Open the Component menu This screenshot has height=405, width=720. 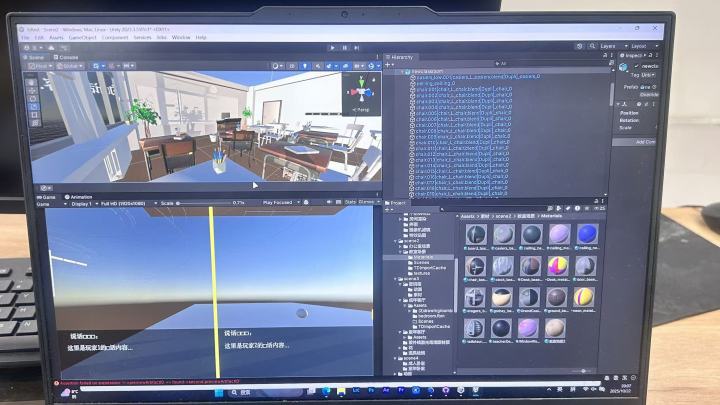coord(115,37)
